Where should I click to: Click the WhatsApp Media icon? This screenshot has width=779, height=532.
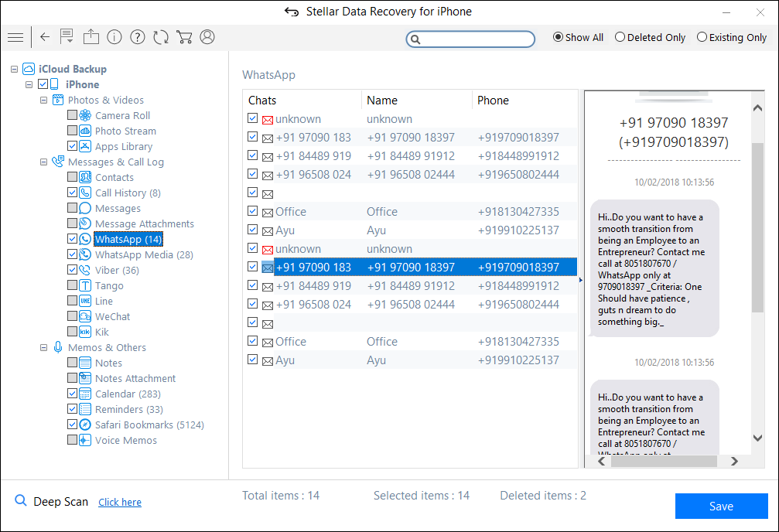[85, 254]
